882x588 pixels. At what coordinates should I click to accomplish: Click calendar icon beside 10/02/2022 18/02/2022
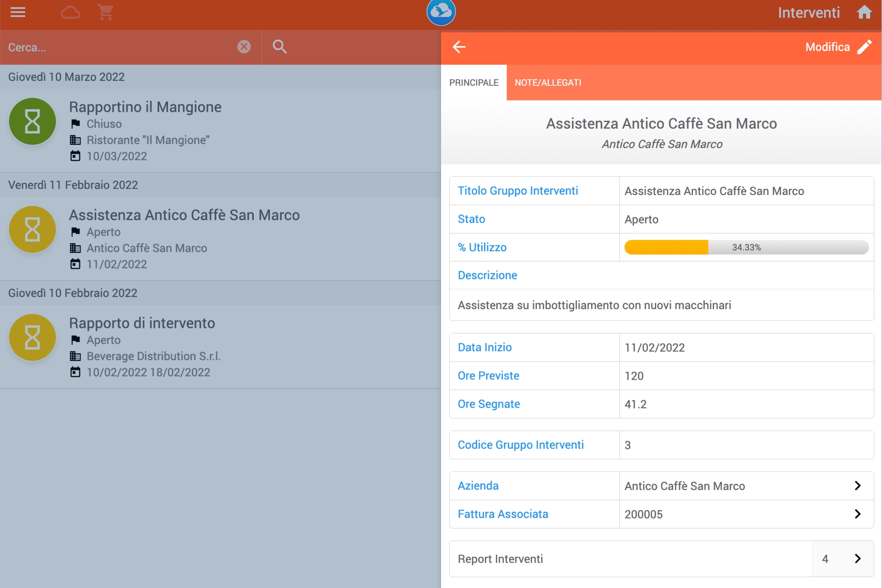(75, 372)
